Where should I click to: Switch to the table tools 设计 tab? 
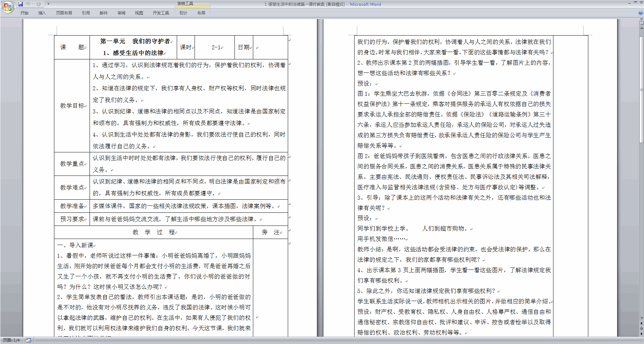(183, 13)
